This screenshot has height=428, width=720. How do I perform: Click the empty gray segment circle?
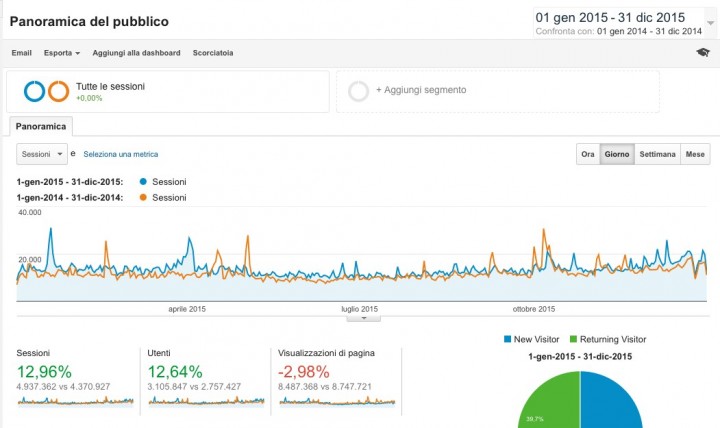(x=358, y=91)
